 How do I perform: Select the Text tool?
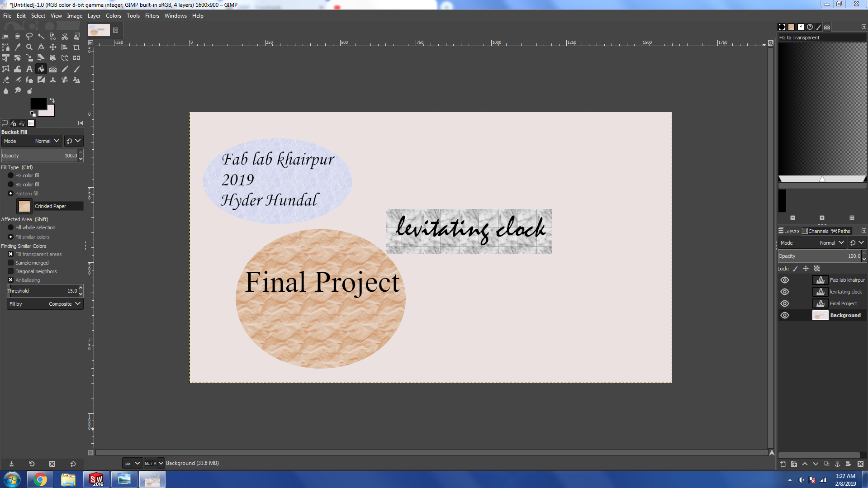pyautogui.click(x=29, y=69)
